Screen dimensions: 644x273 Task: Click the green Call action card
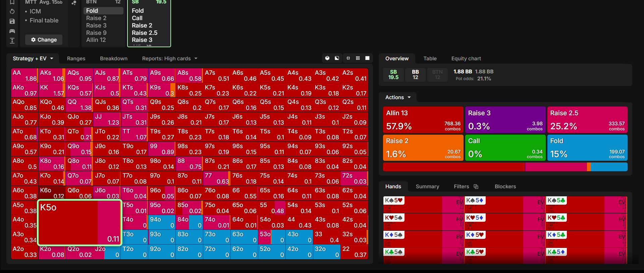[505, 148]
